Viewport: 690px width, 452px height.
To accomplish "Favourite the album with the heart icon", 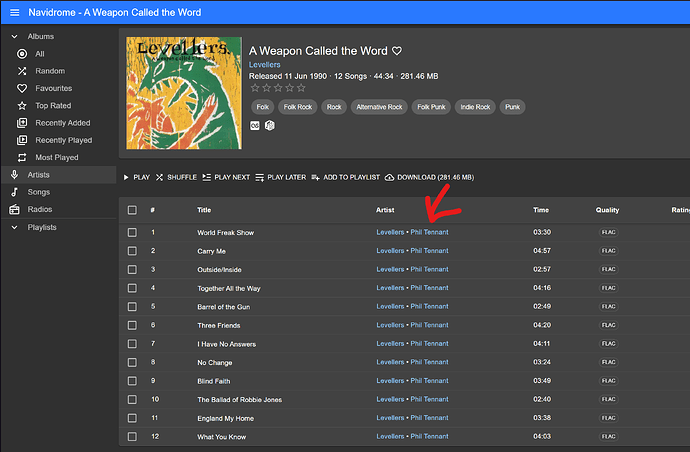I will click(x=397, y=51).
